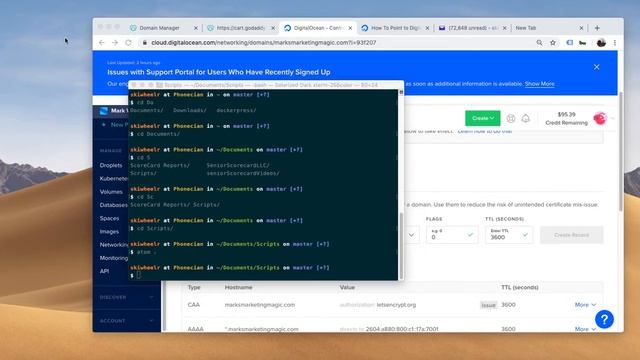This screenshot has width=640, height=360.
Task: Close the cart.godaddy tab
Action: pos(273,28)
